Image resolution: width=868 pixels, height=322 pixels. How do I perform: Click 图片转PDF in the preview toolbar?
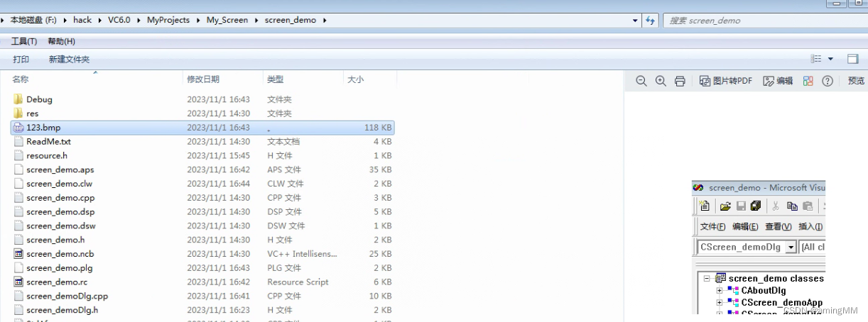coord(725,81)
